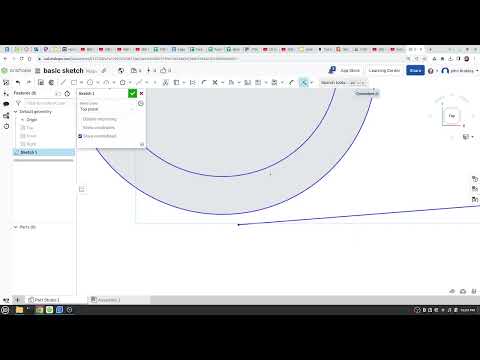Image resolution: width=480 pixels, height=360 pixels.
Task: Click the Top face of view cube
Action: pyautogui.click(x=452, y=116)
